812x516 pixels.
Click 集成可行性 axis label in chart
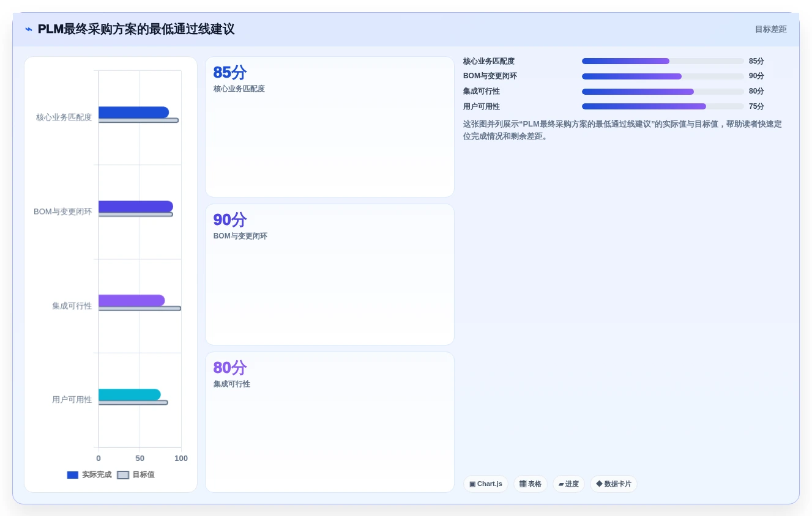(x=72, y=306)
